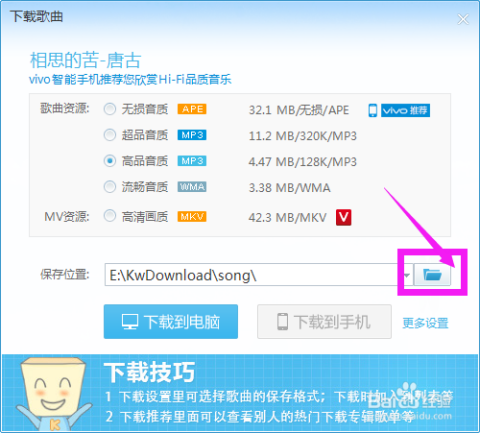Screen dimensions: 480x433
Task: Click the orange MKV format tag
Action: coord(192,217)
